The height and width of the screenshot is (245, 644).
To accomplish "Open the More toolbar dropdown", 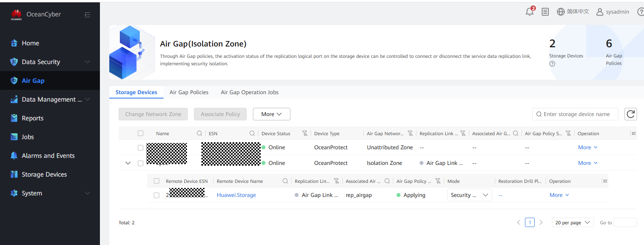I will [272, 114].
